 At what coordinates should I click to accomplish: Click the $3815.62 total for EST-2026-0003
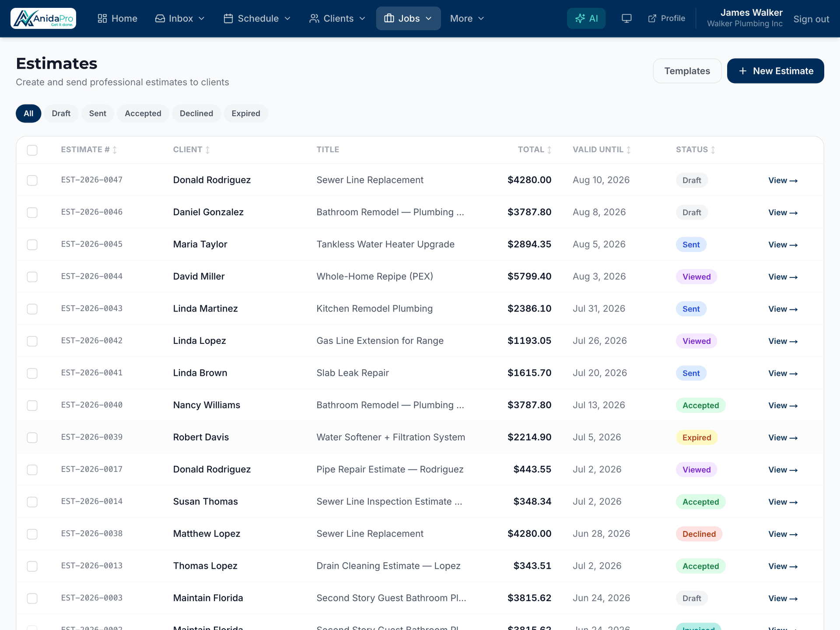tap(529, 598)
